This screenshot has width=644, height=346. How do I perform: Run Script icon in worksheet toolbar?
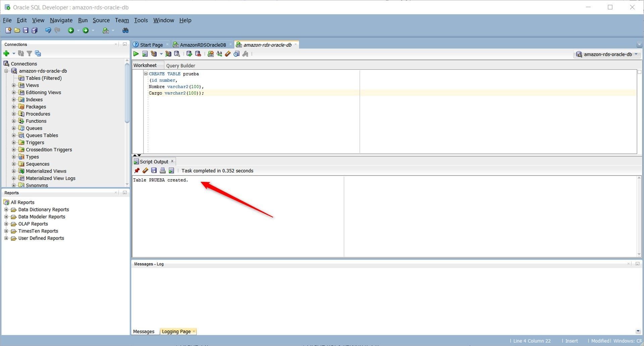(145, 54)
